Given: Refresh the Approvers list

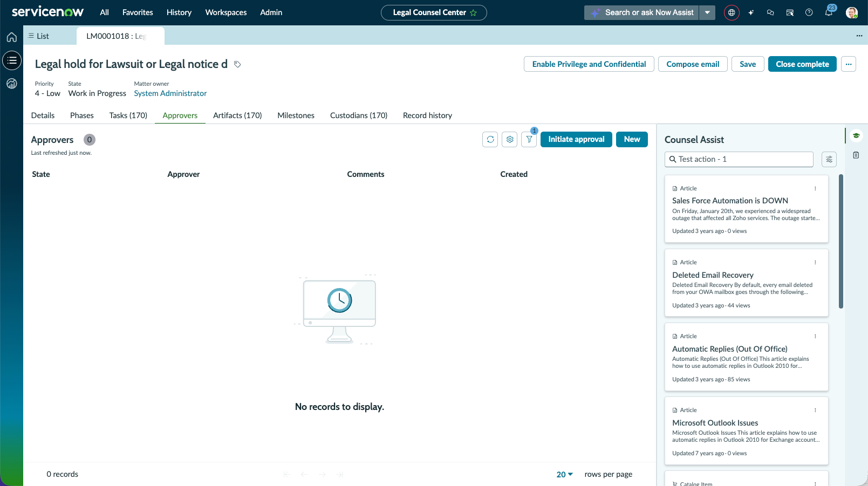Looking at the screenshot, I should (490, 139).
